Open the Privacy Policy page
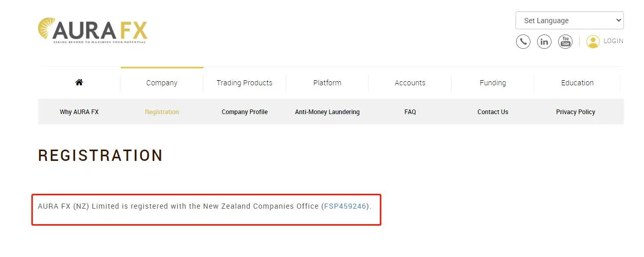The height and width of the screenshot is (257, 644). 576,112
